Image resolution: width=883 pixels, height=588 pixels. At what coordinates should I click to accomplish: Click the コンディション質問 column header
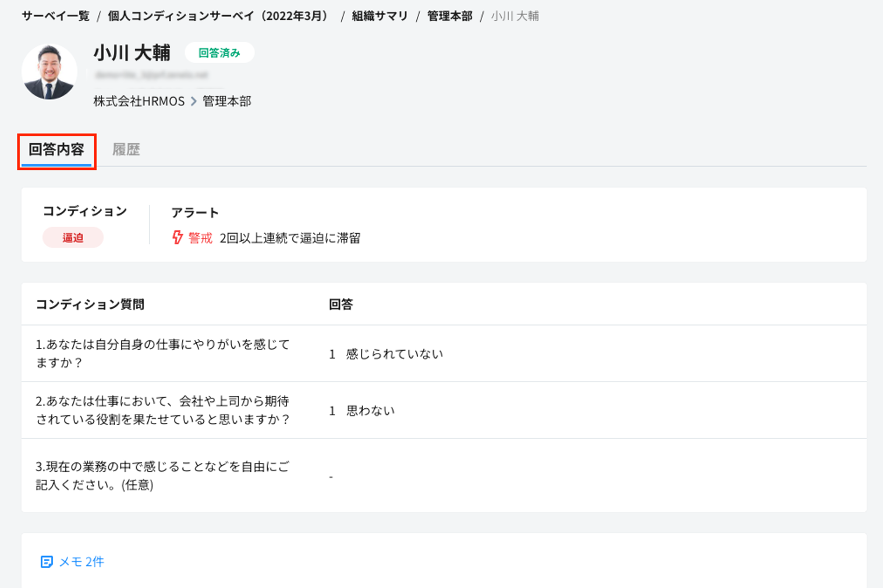90,305
